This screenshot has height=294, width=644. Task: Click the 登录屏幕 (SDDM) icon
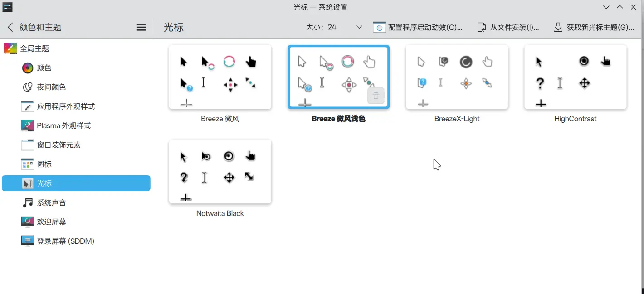point(28,241)
